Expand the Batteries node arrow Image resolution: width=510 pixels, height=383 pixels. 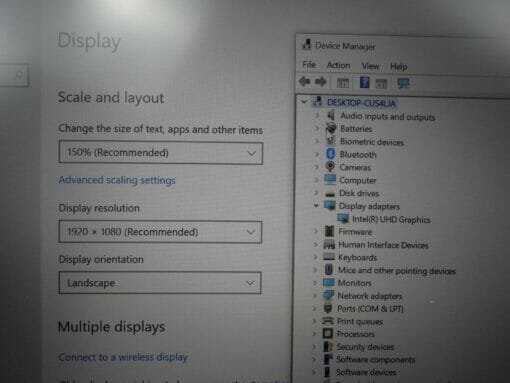point(317,128)
